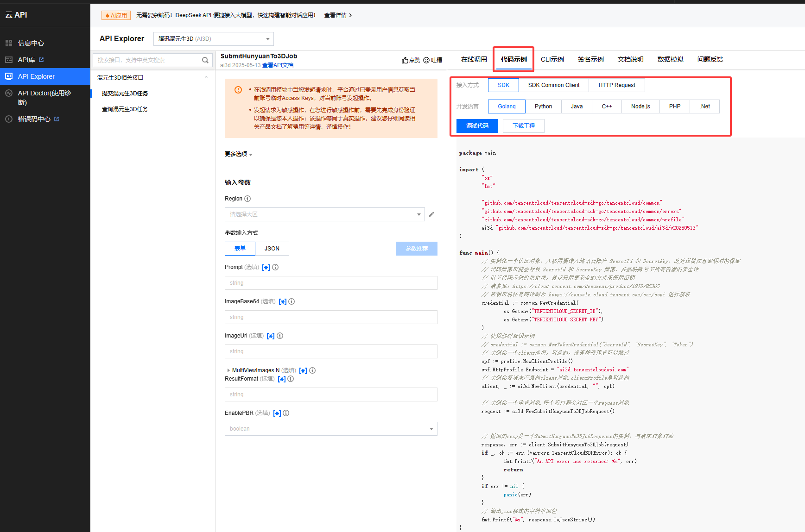Viewport: 805px width, 532px height.
Task: Click the [*] icon beside EnablePBR
Action: coord(277,413)
